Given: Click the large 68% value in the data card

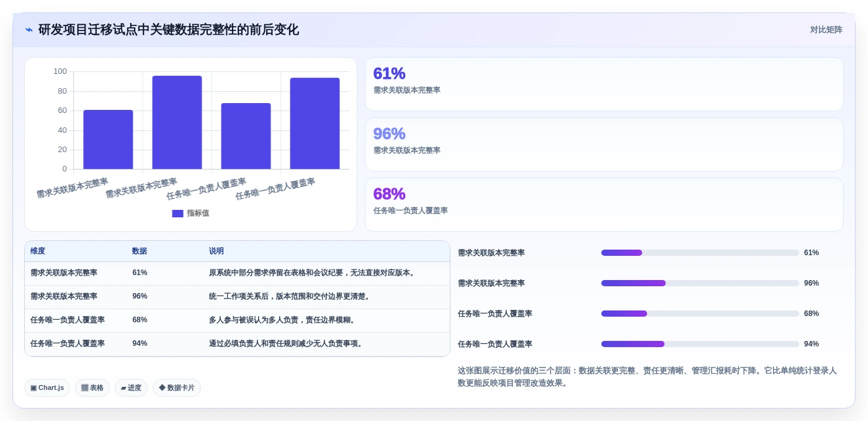Looking at the screenshot, I should click(x=389, y=194).
